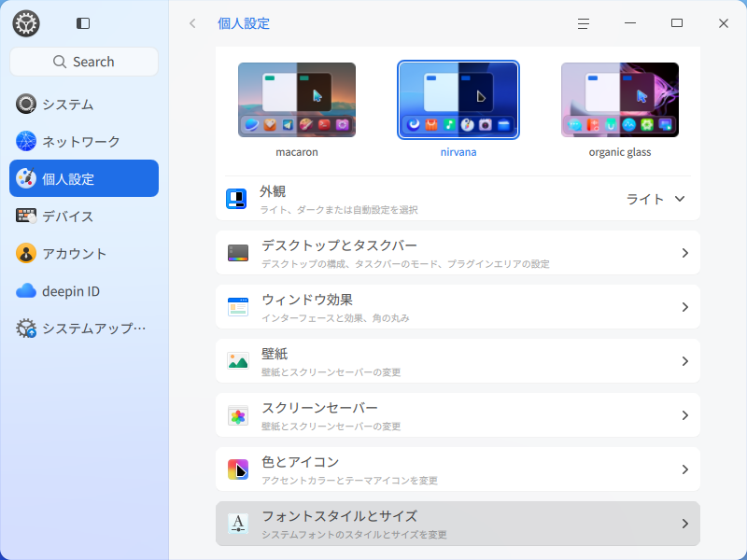Viewport: 747px width, 560px height.
Task: Toggle the sidebar collapse icon
Action: (x=83, y=23)
